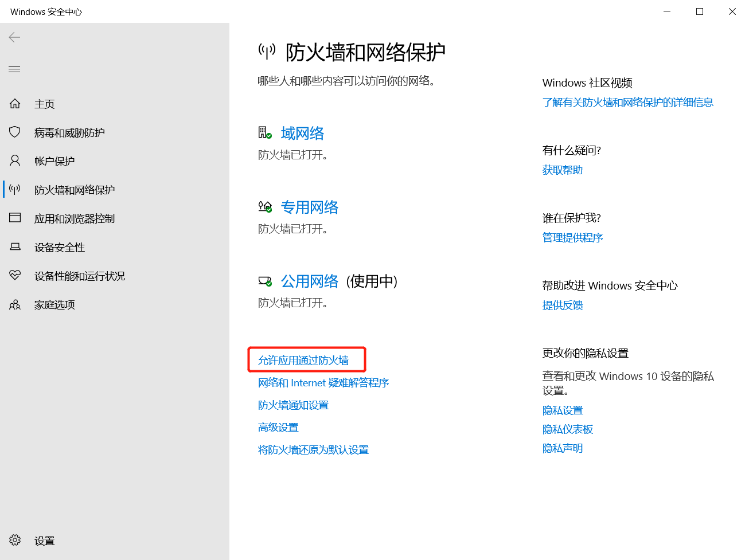Open 设备性能和运行状况 page
The image size is (749, 560).
pyautogui.click(x=80, y=276)
